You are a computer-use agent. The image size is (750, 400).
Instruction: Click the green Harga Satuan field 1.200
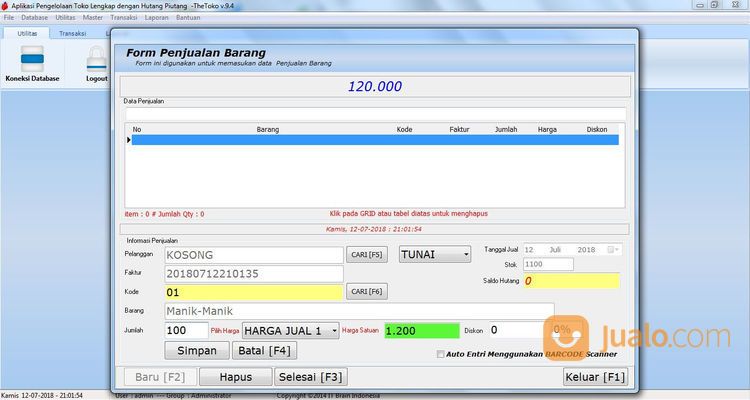422,331
